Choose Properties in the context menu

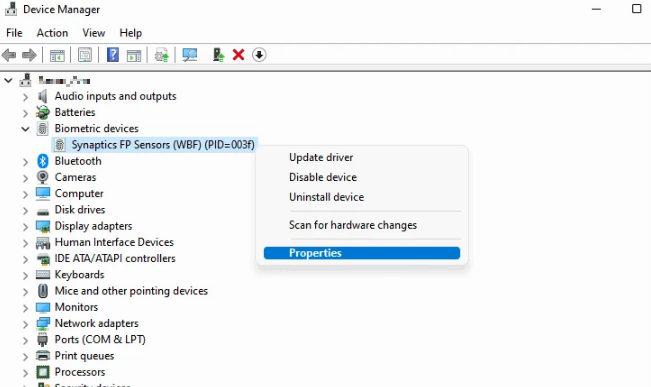[362, 253]
